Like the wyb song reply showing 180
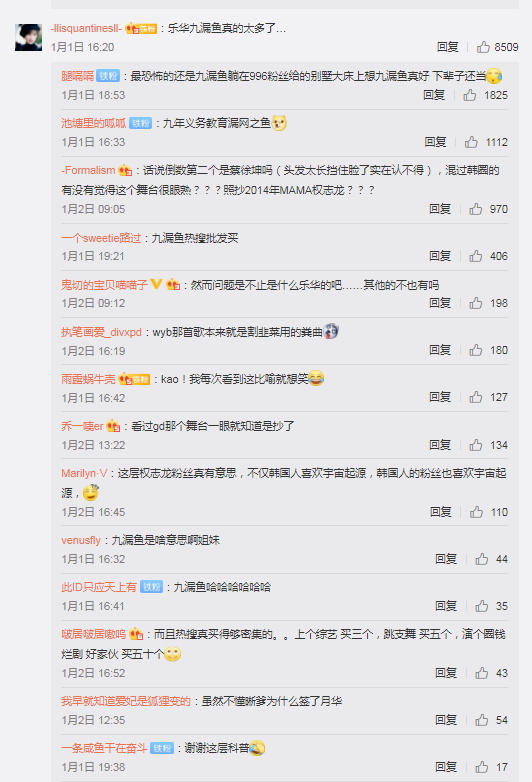532x782 pixels. point(476,350)
